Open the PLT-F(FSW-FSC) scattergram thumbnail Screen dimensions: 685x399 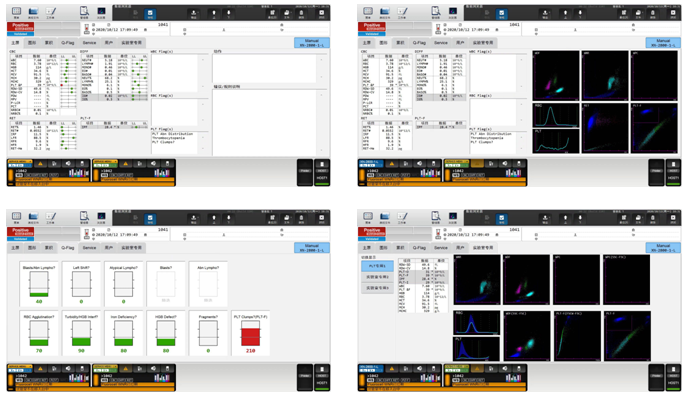tap(577, 336)
